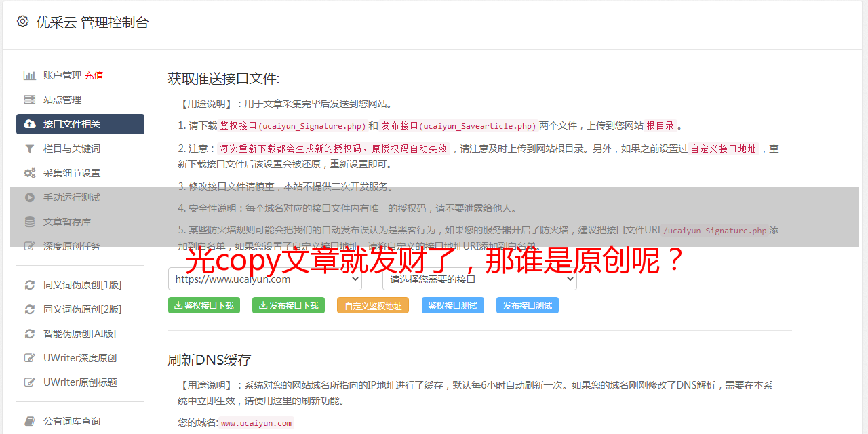Click the refresh icon for 同义词伪原创[2版]
Viewport: 868px width, 434px height.
[30, 309]
